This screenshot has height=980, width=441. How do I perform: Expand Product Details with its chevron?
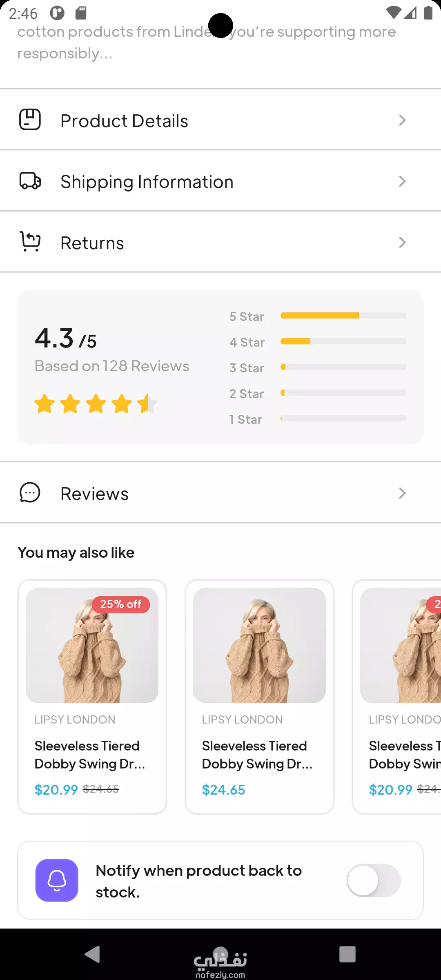click(402, 120)
